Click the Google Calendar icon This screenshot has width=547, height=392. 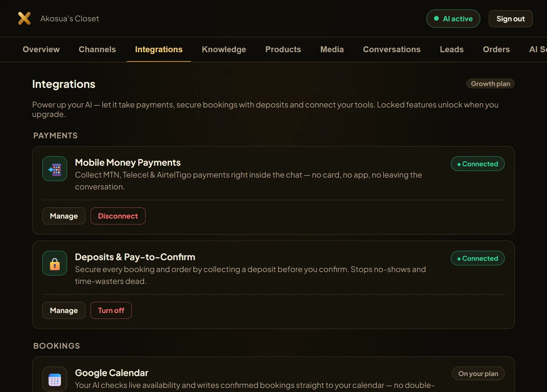[55, 379]
